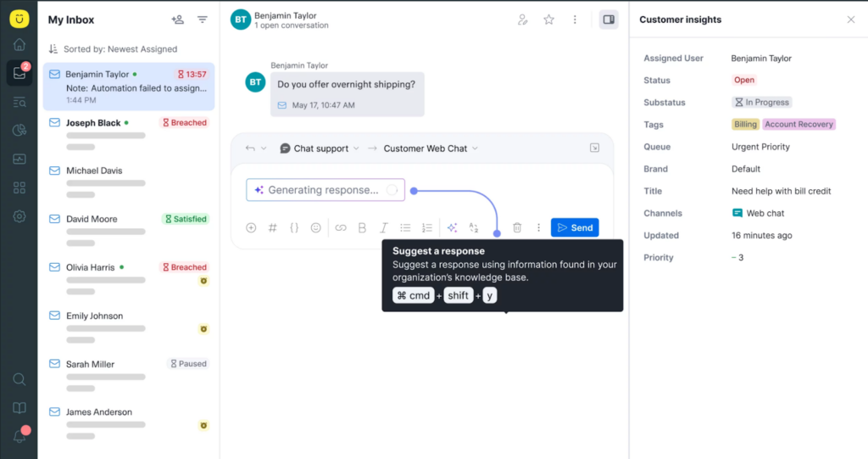Open the Customer Web Chat dropdown

[x=431, y=148]
